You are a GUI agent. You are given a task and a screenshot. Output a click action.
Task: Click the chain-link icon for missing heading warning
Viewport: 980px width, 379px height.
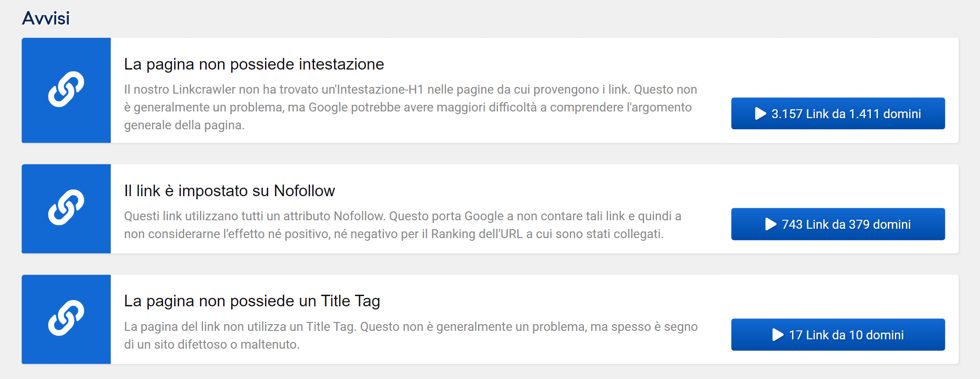pyautogui.click(x=66, y=89)
